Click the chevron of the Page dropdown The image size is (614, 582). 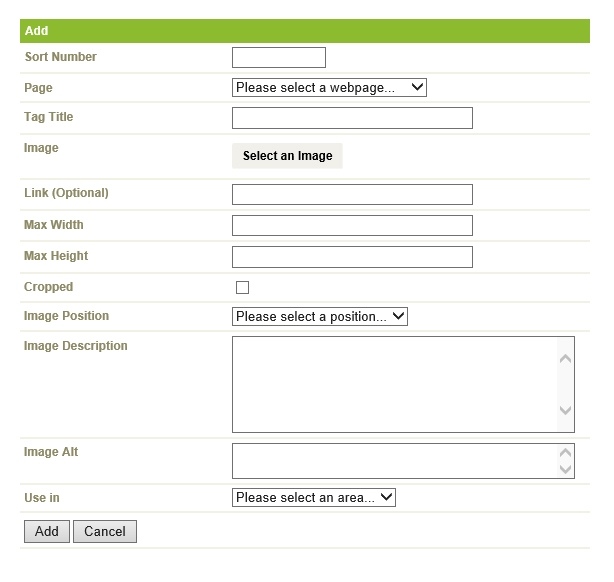coord(417,87)
